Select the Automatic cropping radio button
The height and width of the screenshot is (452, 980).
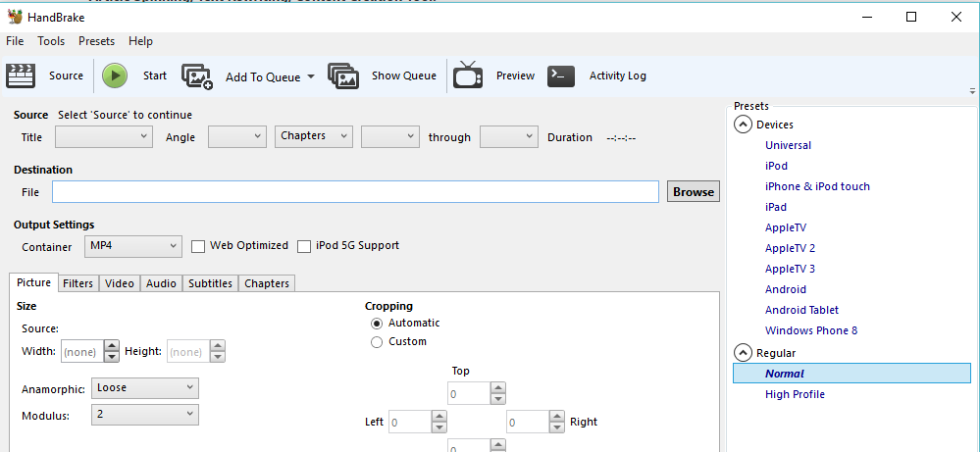click(377, 324)
